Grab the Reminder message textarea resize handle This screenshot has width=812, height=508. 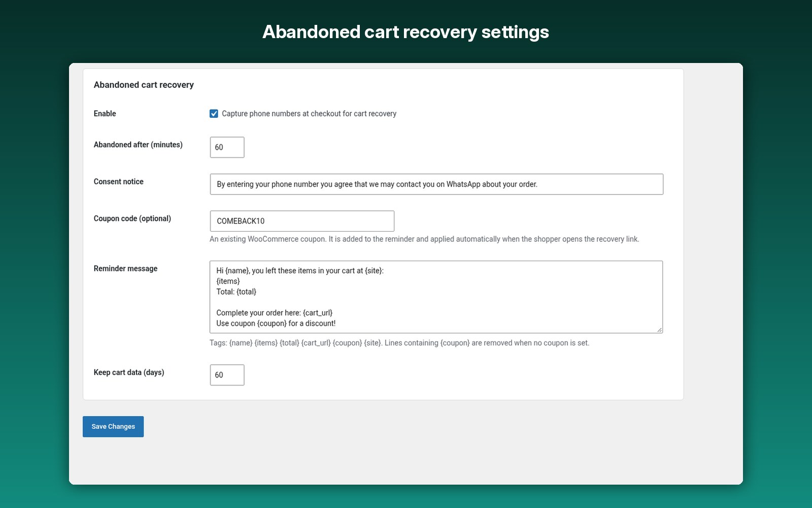(659, 330)
